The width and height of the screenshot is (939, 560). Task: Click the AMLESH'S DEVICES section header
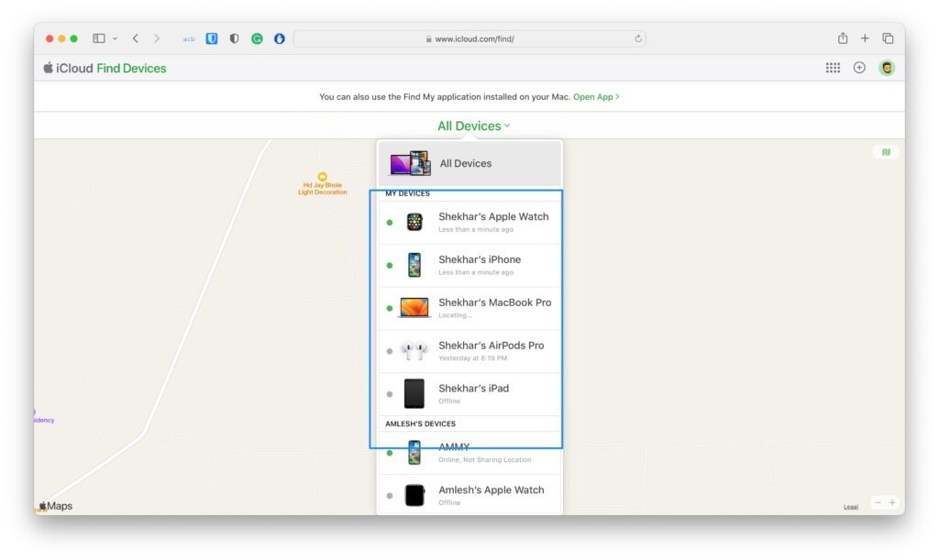point(420,423)
